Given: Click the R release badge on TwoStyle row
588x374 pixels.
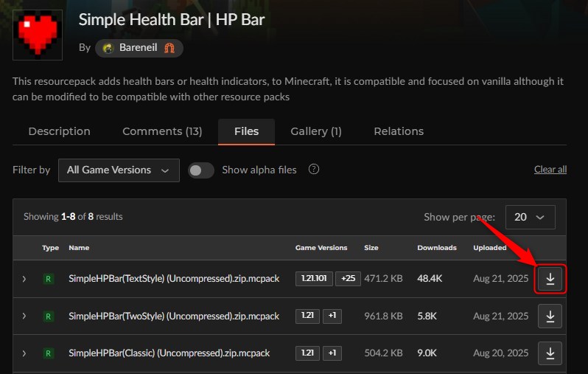Looking at the screenshot, I should (x=48, y=316).
